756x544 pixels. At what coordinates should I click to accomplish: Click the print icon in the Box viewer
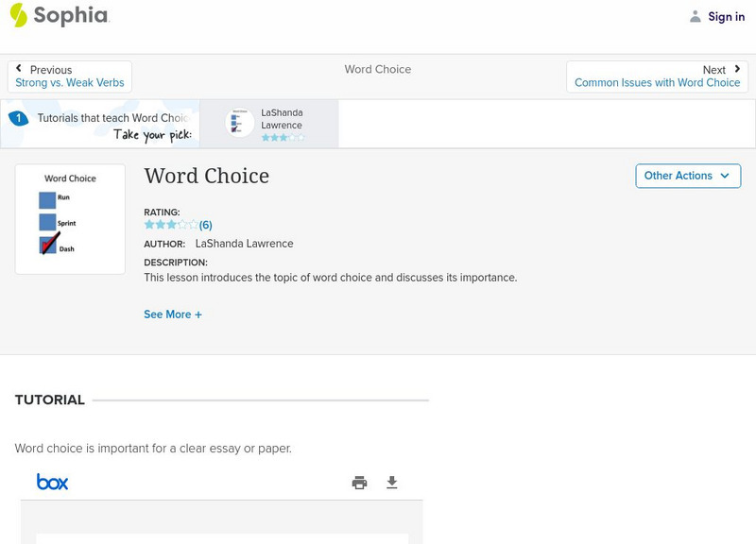click(359, 483)
